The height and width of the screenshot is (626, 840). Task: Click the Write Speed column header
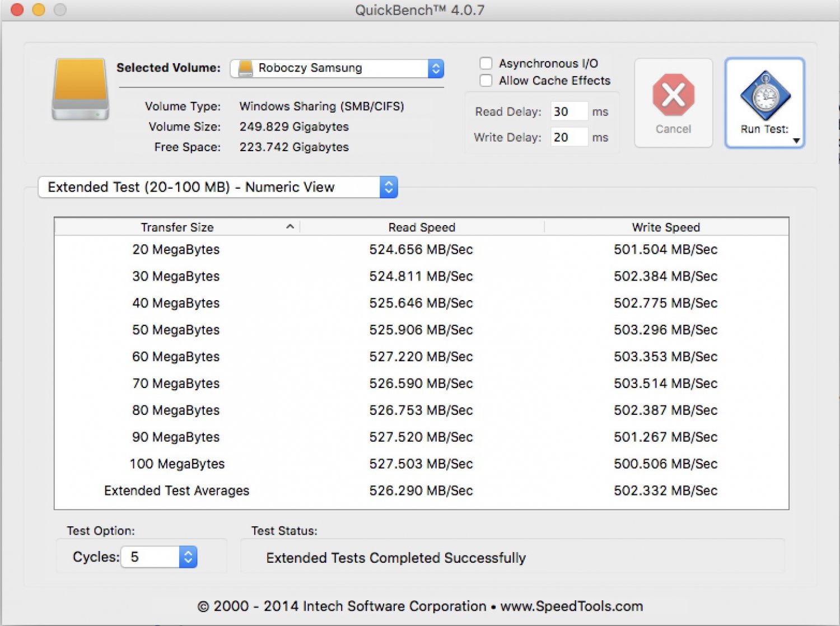pyautogui.click(x=666, y=227)
